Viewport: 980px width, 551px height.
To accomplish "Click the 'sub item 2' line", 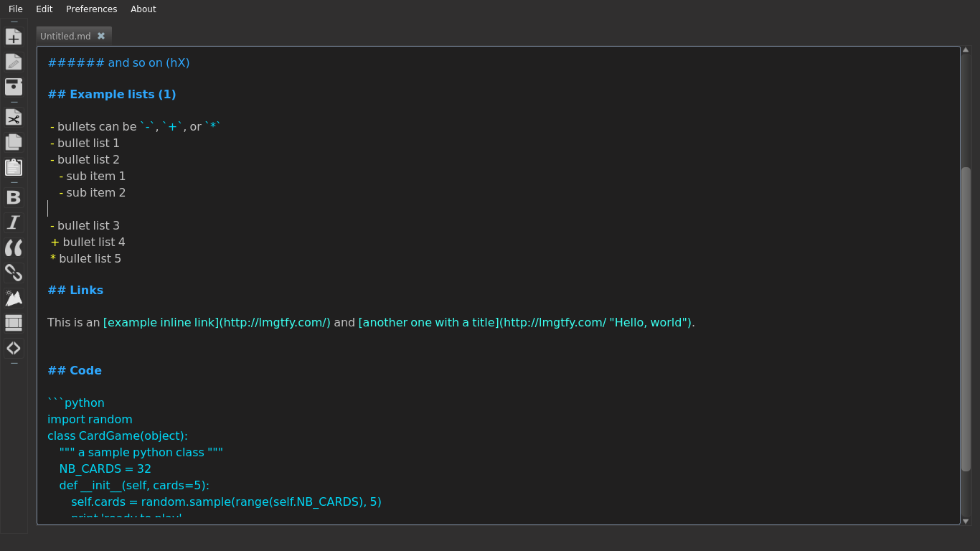I will (93, 192).
